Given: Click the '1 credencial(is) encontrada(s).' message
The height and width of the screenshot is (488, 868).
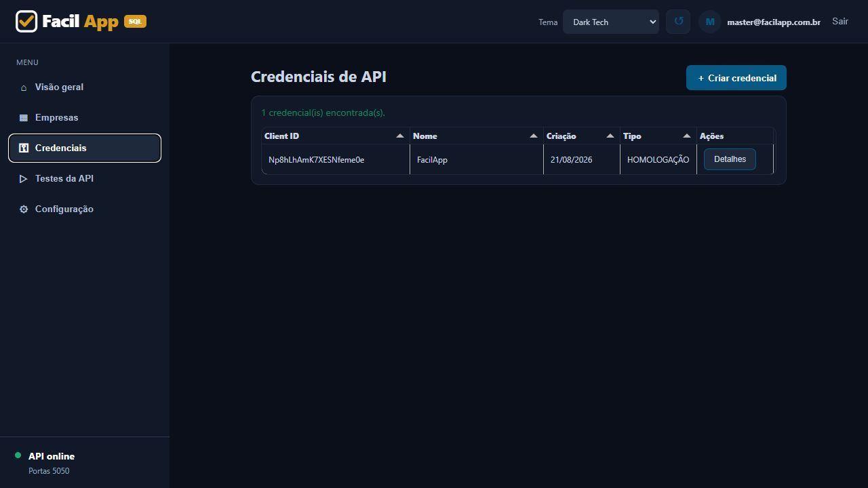Looking at the screenshot, I should [323, 113].
